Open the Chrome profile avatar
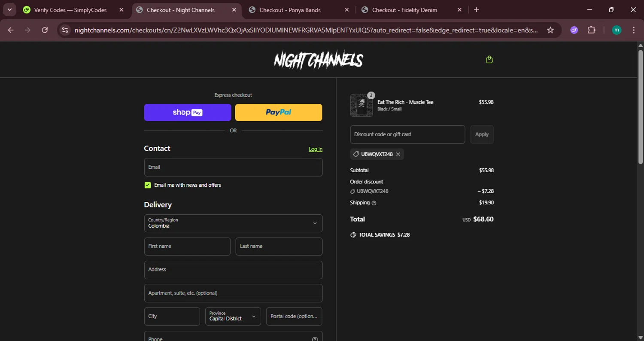644x341 pixels. click(617, 30)
